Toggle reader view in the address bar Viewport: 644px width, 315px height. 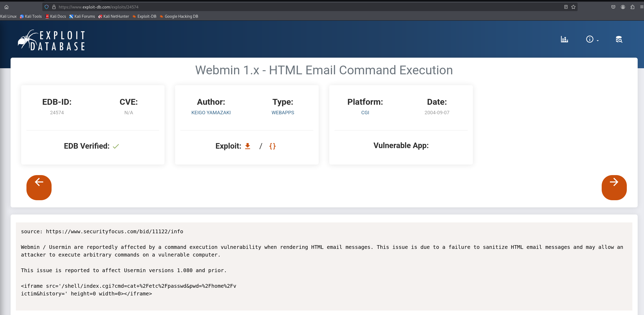point(566,7)
